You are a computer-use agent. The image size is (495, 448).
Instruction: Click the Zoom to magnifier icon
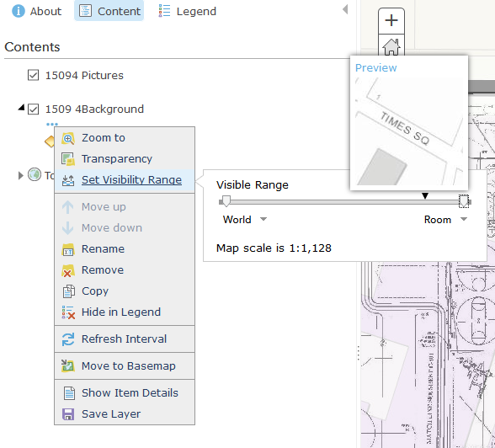68,138
